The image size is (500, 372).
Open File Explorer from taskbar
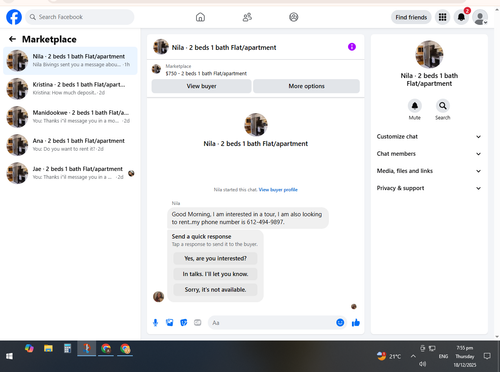(48, 349)
